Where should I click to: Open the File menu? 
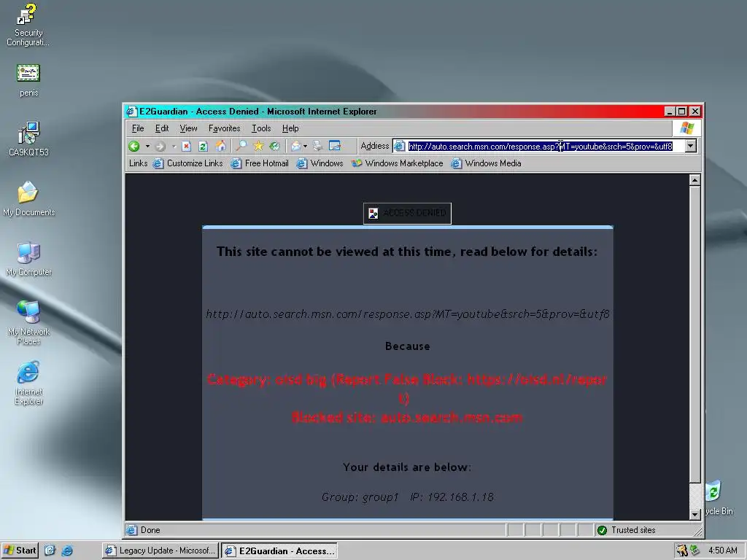coord(138,128)
